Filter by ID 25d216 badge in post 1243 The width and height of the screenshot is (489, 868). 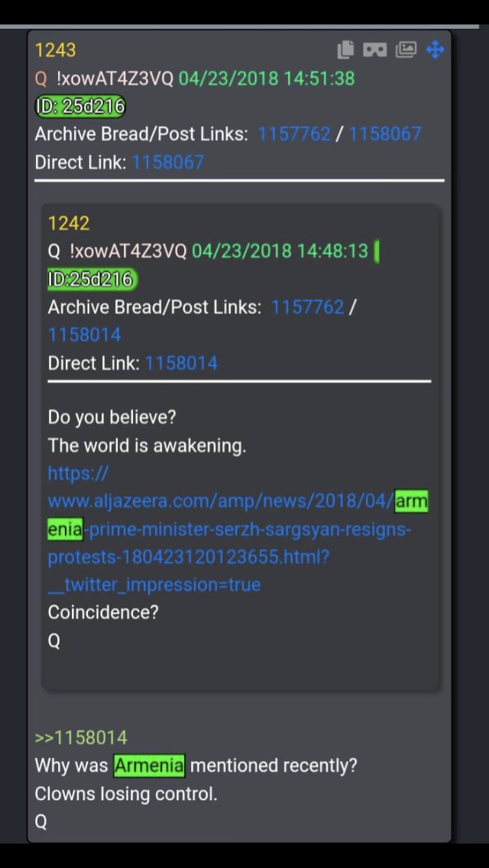[80, 106]
